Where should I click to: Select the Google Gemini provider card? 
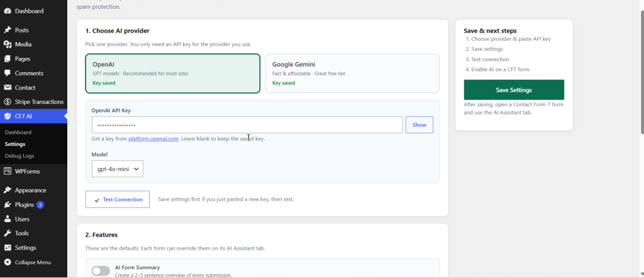tap(352, 74)
